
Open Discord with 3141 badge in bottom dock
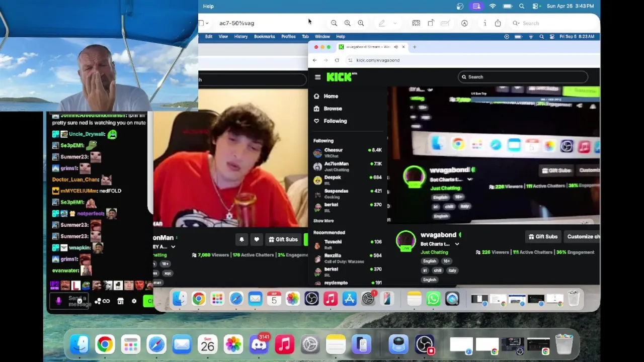click(x=259, y=345)
